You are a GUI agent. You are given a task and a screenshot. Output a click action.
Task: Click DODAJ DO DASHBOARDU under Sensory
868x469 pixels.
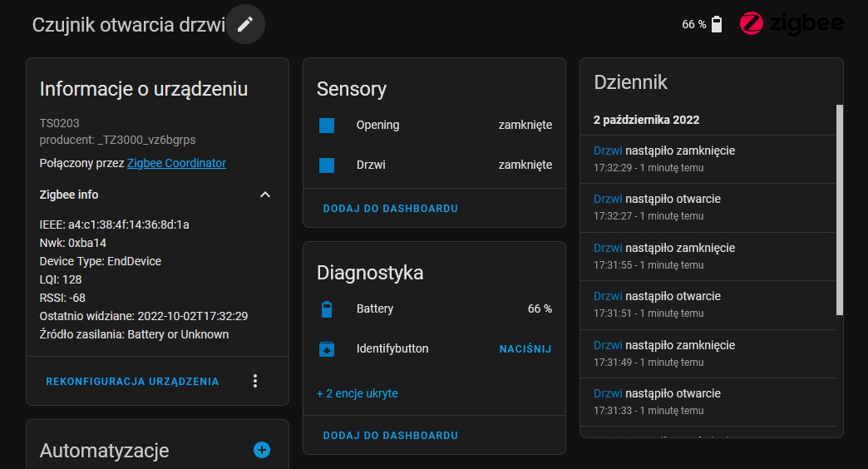[x=391, y=209]
